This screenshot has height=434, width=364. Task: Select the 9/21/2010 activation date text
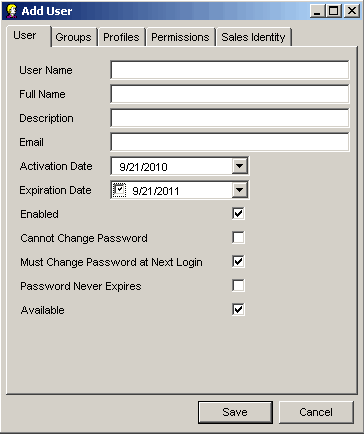143,167
